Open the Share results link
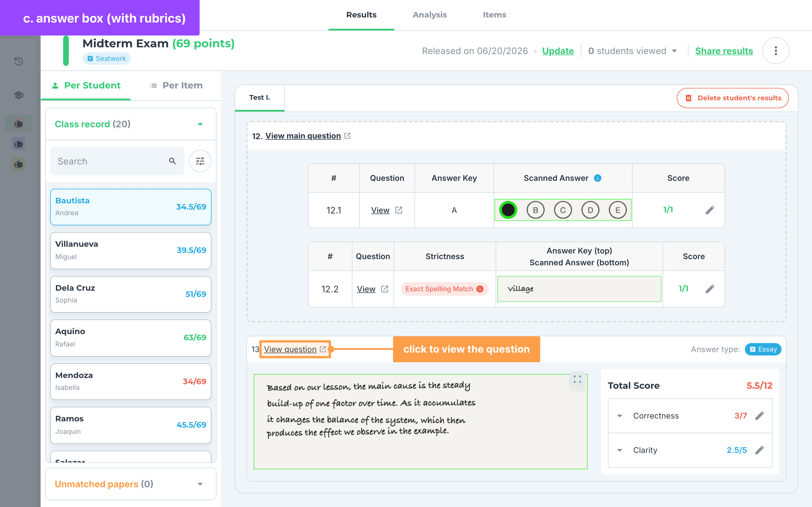 [724, 51]
